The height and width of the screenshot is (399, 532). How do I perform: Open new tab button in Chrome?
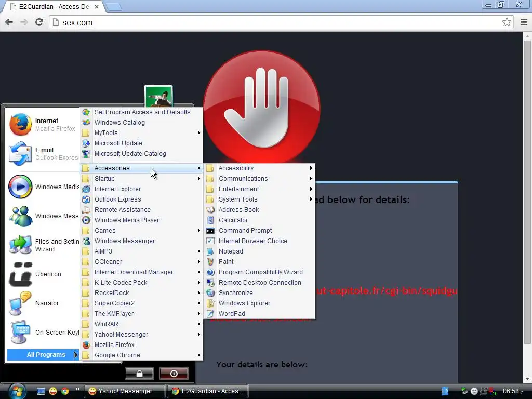114,7
